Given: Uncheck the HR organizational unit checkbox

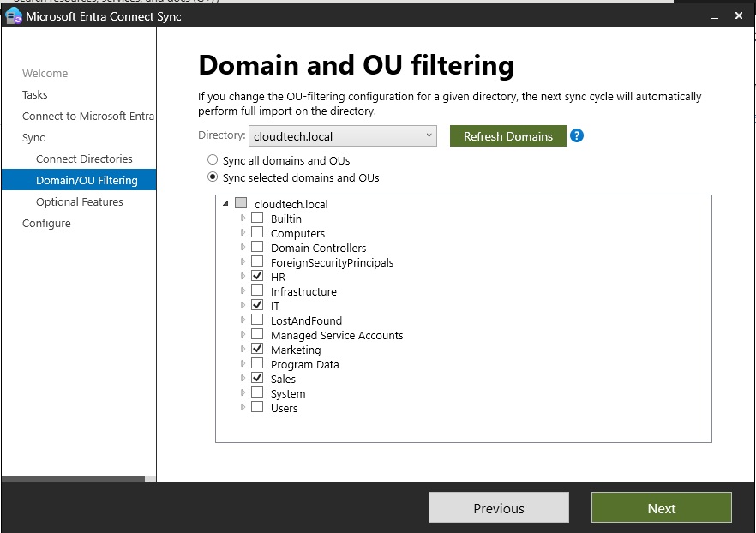Looking at the screenshot, I should pos(257,277).
